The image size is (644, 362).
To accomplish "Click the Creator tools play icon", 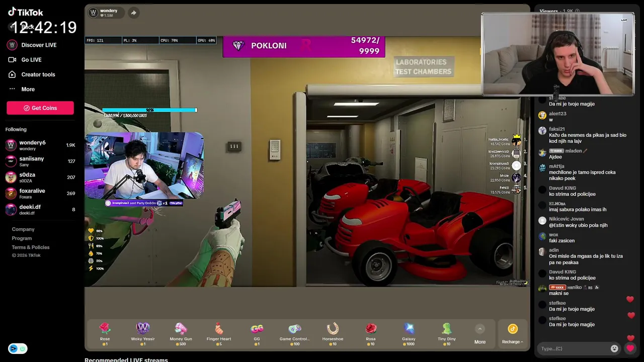I will (x=12, y=74).
